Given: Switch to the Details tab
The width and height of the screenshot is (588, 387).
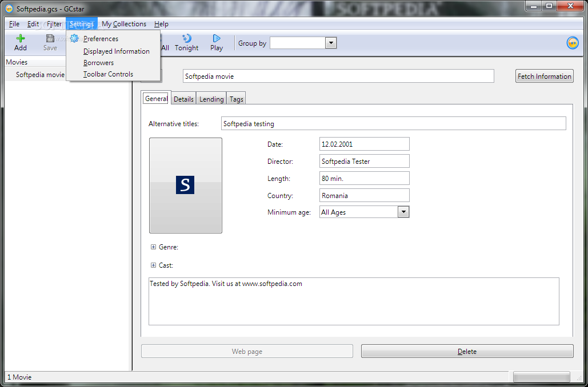Looking at the screenshot, I should [184, 99].
